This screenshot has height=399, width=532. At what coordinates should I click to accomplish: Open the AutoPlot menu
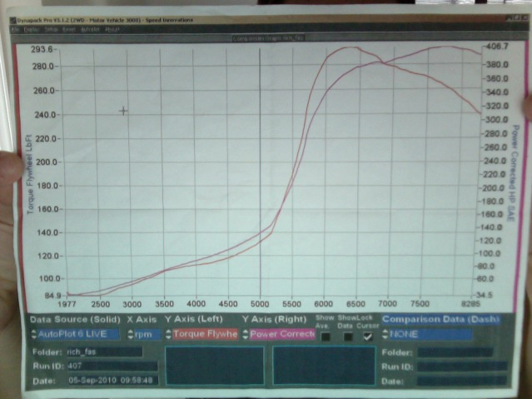[x=88, y=29]
